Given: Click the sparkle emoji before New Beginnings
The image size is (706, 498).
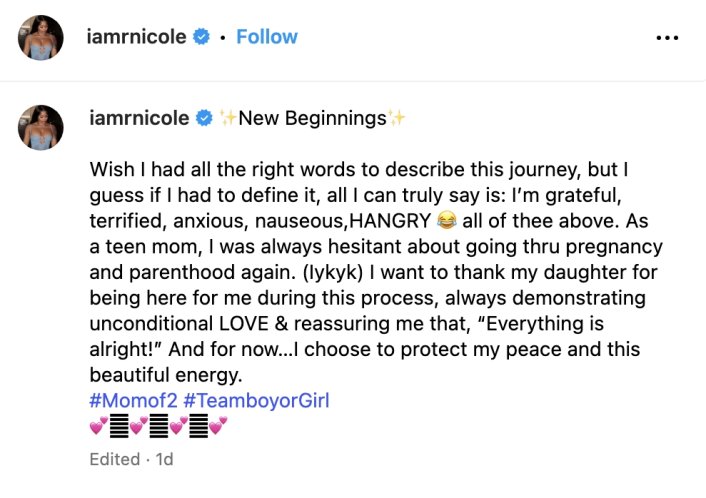Looking at the screenshot, I should tap(227, 118).
